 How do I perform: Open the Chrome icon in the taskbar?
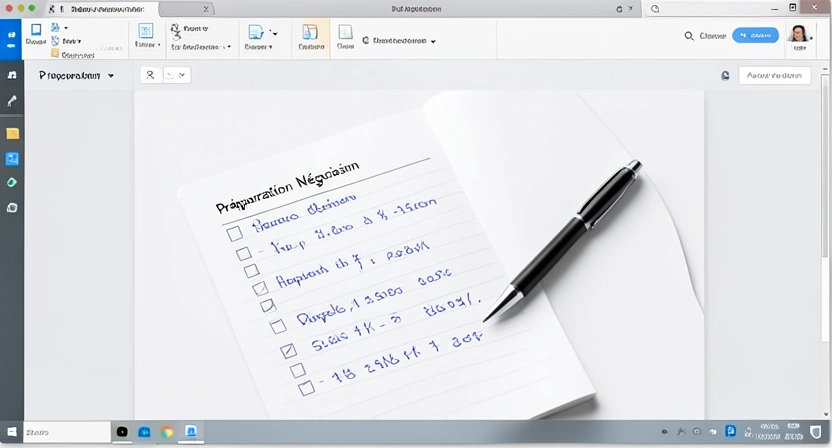167,432
